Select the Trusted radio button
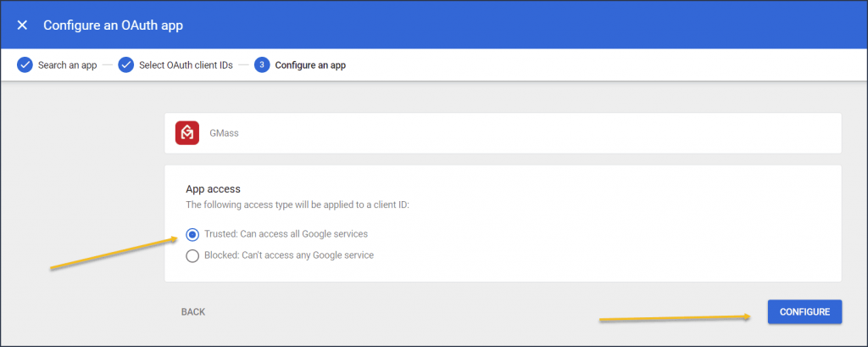The image size is (868, 347). tap(192, 235)
